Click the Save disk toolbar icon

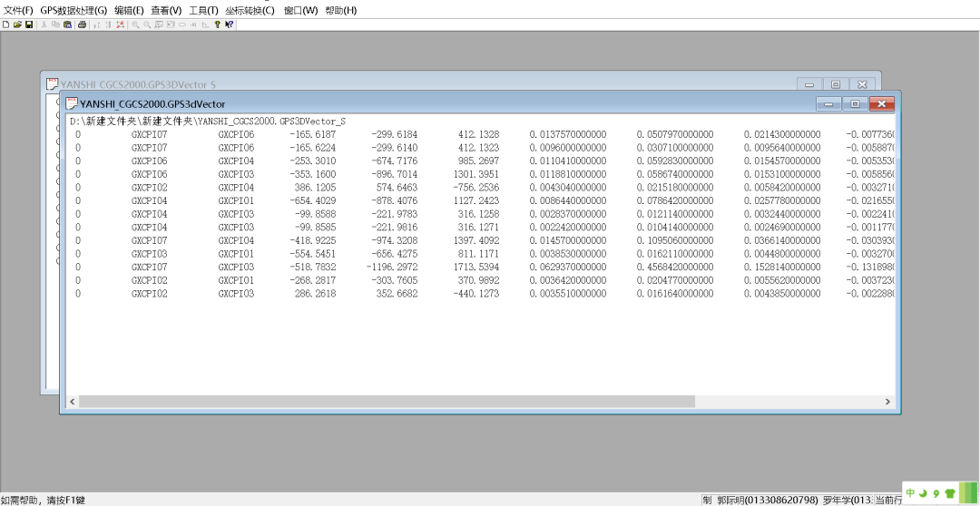(29, 24)
